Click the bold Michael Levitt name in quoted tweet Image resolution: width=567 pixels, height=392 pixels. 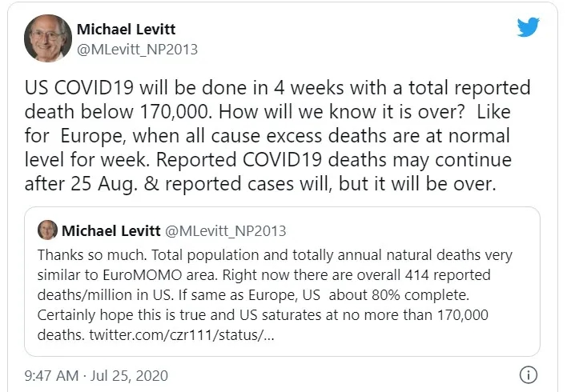(111, 230)
